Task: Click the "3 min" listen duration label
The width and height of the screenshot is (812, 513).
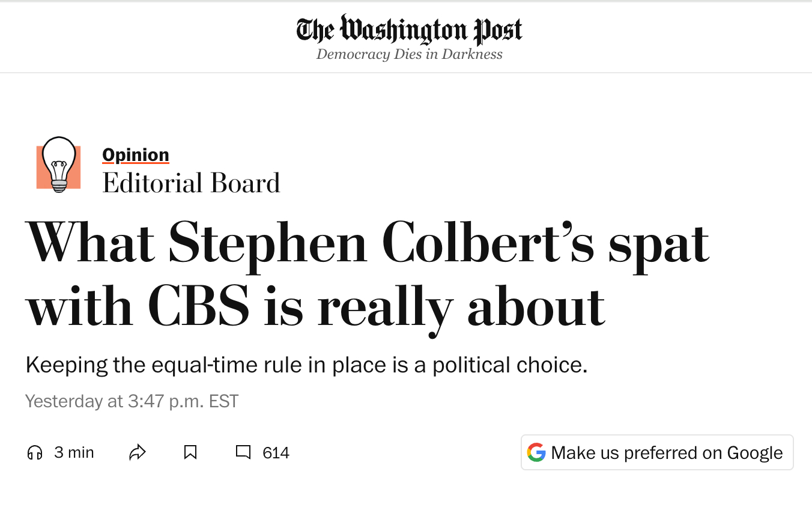Action: coord(74,452)
